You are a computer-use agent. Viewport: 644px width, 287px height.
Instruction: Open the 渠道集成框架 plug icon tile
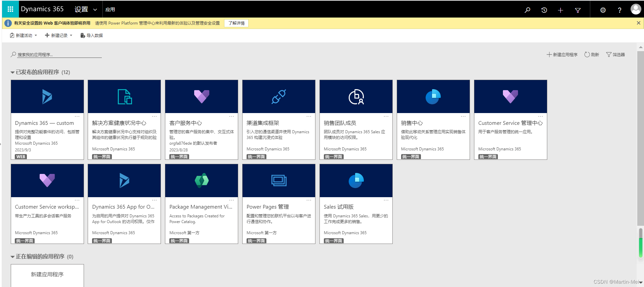pyautogui.click(x=279, y=97)
